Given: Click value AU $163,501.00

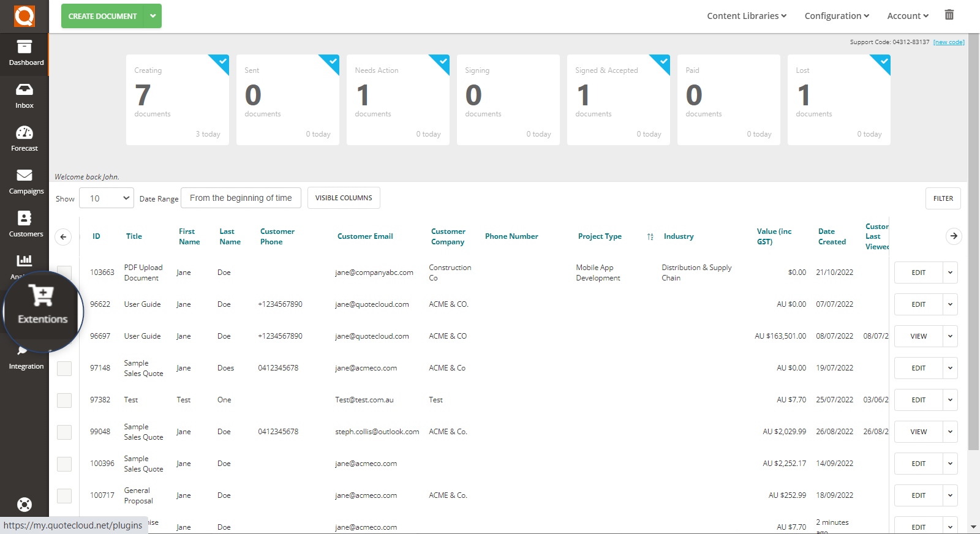Looking at the screenshot, I should (780, 336).
